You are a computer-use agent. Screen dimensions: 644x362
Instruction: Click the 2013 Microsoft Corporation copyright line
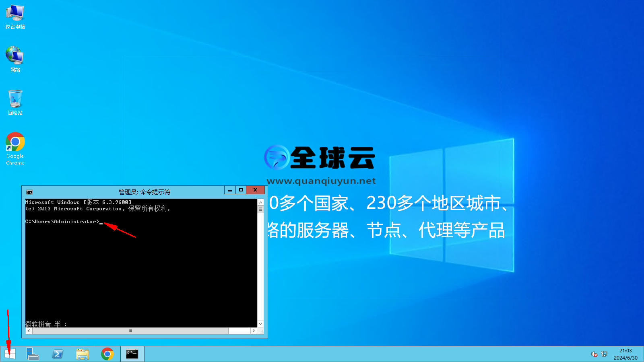98,209
